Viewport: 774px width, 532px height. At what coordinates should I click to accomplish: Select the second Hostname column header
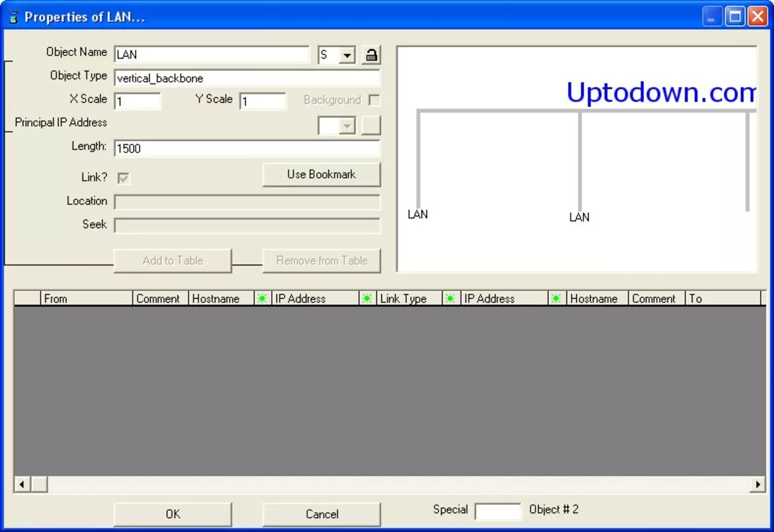pos(597,299)
